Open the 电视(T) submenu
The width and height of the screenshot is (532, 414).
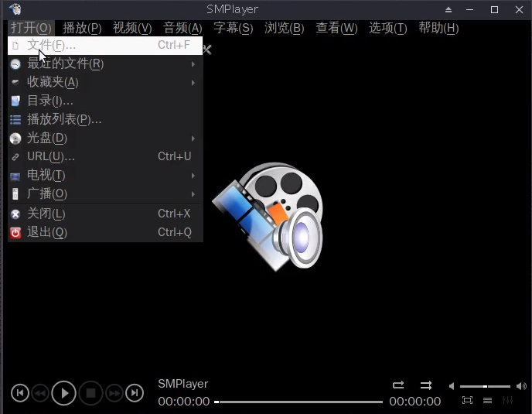pyautogui.click(x=105, y=175)
